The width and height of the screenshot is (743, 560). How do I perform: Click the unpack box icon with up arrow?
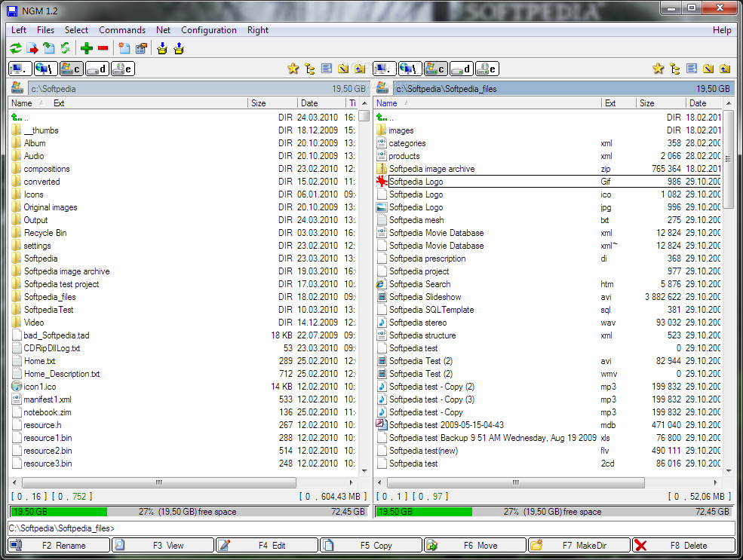coord(179,48)
